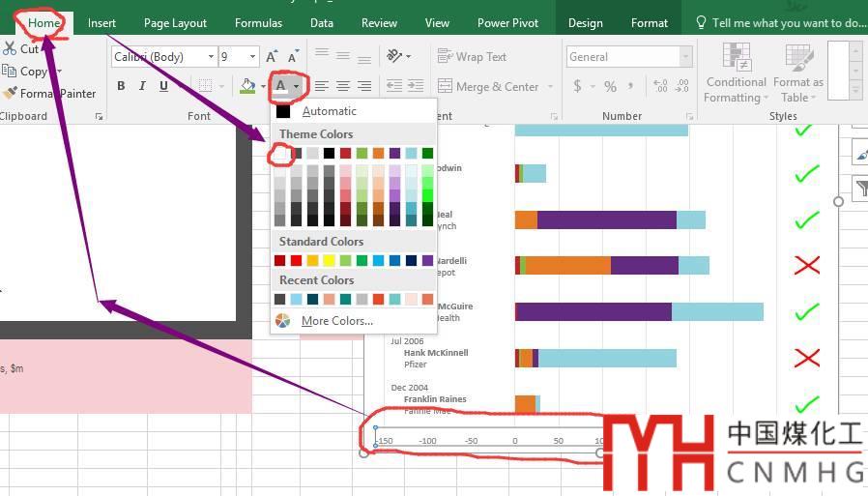Click the Orientation text angle icon
Image resolution: width=868 pixels, height=496 pixels.
[x=394, y=57]
